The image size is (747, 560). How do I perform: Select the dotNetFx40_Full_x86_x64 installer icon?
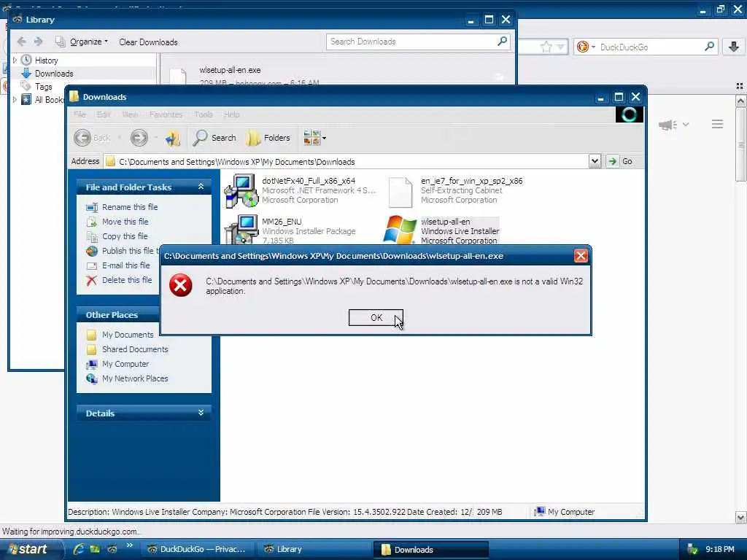(241, 190)
